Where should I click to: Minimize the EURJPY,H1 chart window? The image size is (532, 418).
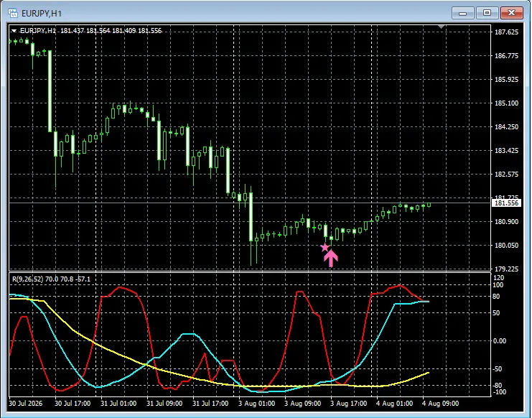pyautogui.click(x=462, y=13)
